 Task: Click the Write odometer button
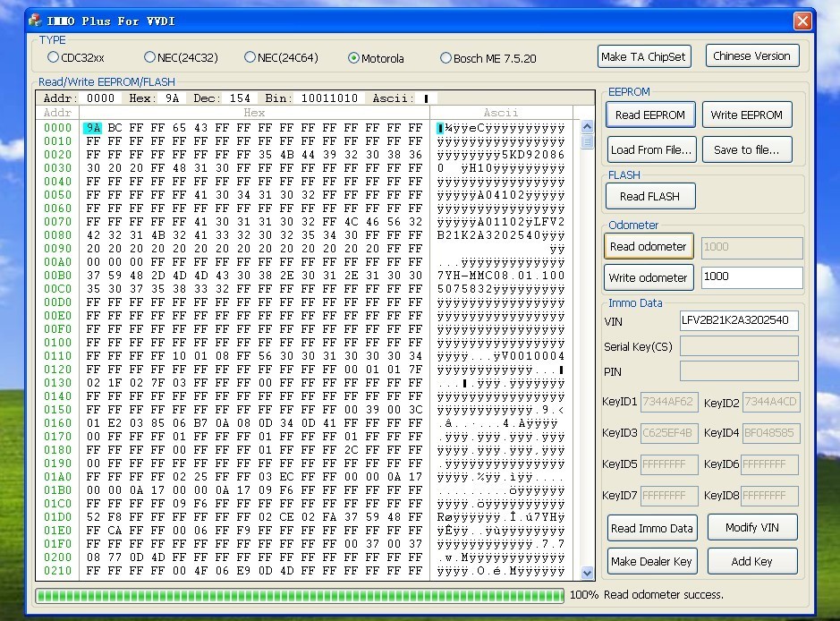tap(649, 277)
